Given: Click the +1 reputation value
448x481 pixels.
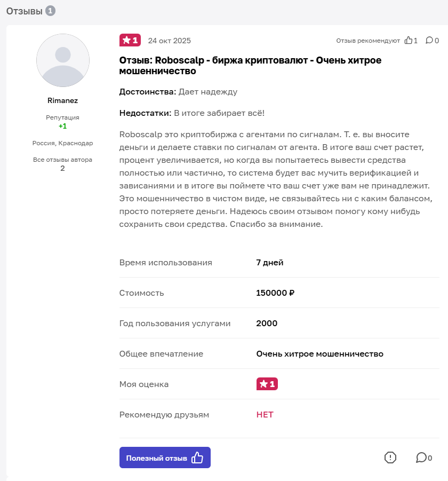Looking at the screenshot, I should (62, 127).
